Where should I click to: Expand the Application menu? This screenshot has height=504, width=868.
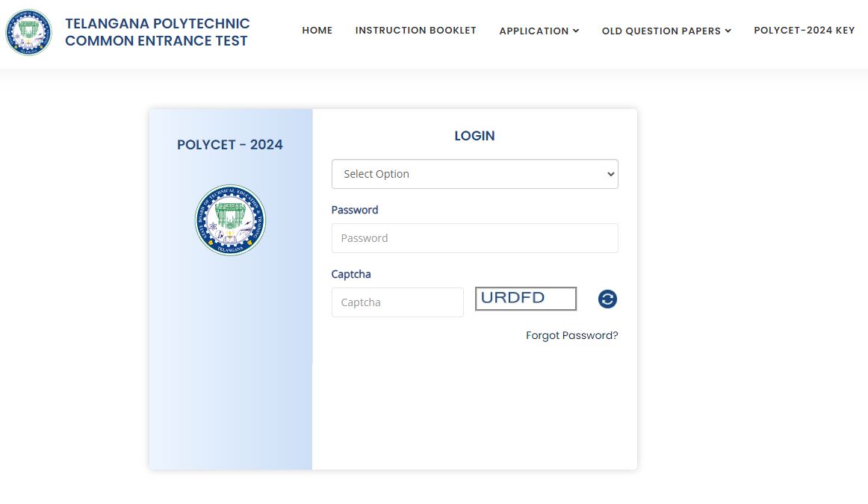pos(539,31)
